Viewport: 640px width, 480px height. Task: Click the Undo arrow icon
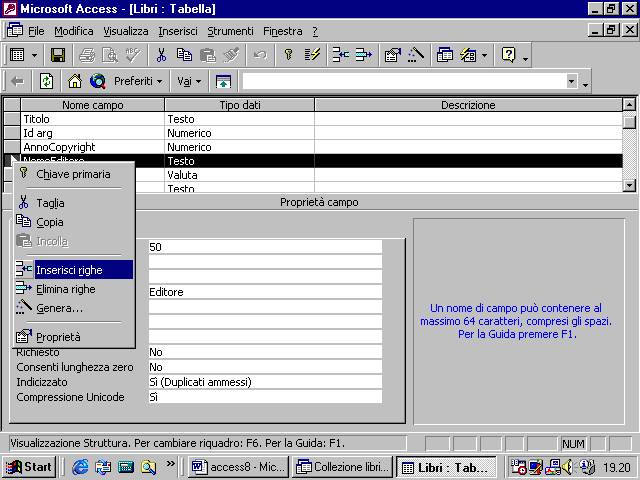pyautogui.click(x=260, y=55)
